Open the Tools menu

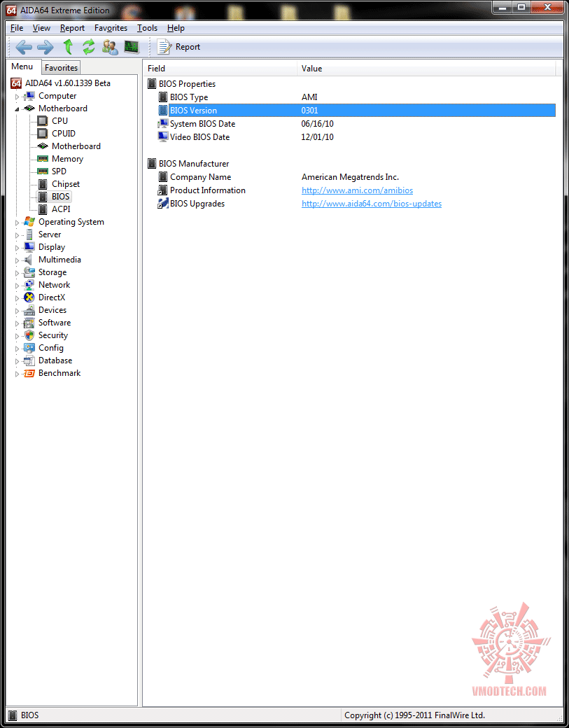[147, 28]
